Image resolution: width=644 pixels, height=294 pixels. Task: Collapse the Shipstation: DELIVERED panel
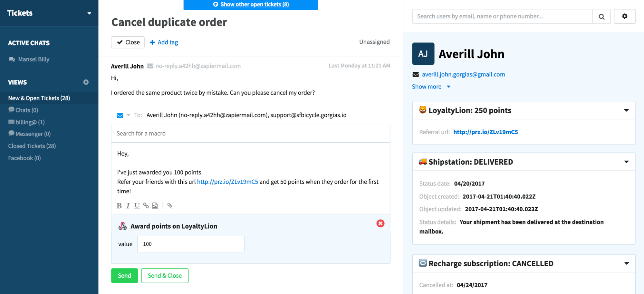point(626,162)
